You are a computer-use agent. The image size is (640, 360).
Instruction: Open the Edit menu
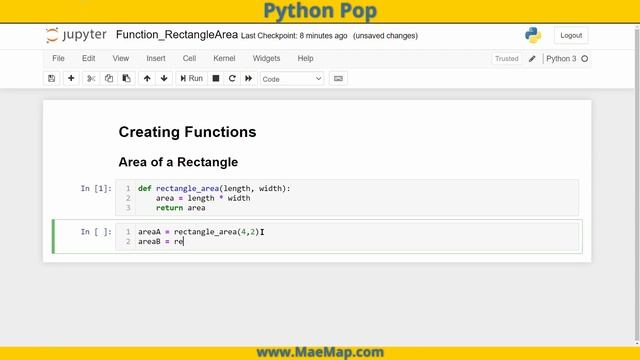coord(89,58)
